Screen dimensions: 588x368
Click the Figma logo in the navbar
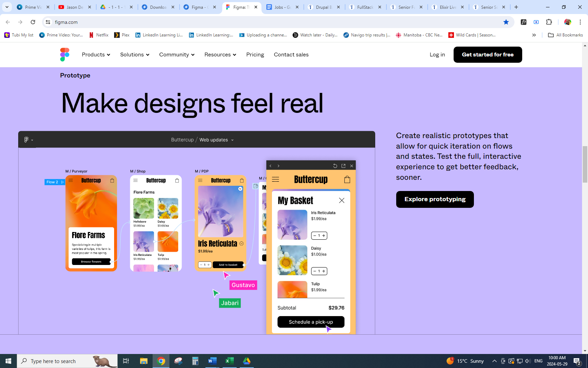click(65, 55)
